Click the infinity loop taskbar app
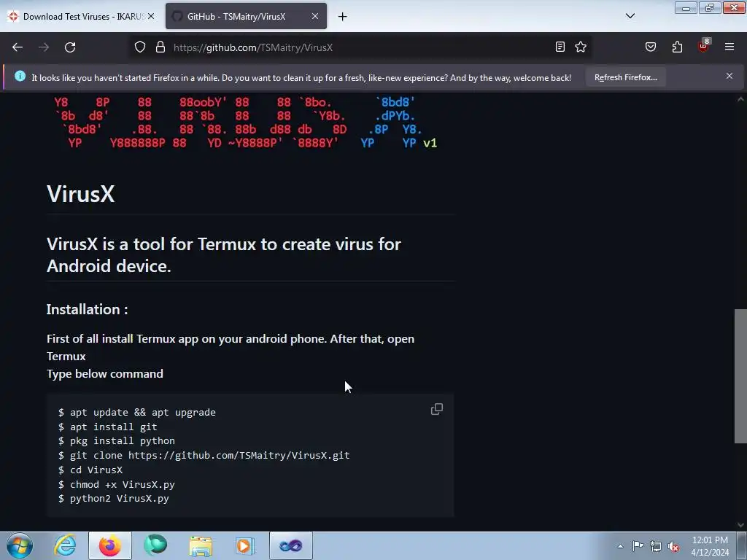This screenshot has width=747, height=560. (x=290, y=545)
